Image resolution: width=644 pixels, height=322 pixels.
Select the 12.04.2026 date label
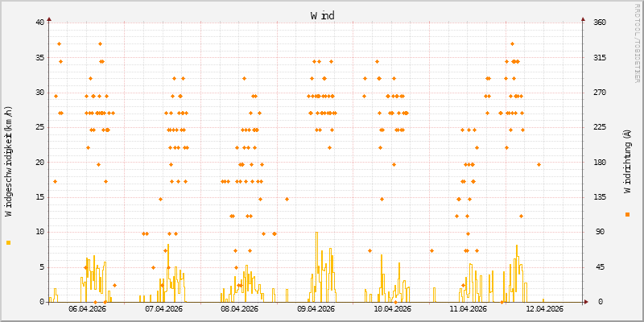(544, 308)
